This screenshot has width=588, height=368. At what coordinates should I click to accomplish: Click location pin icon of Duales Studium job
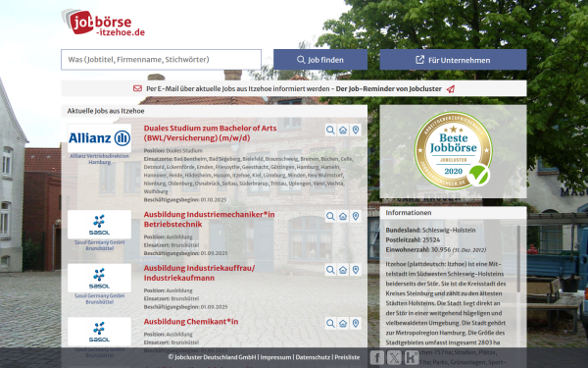coord(356,130)
